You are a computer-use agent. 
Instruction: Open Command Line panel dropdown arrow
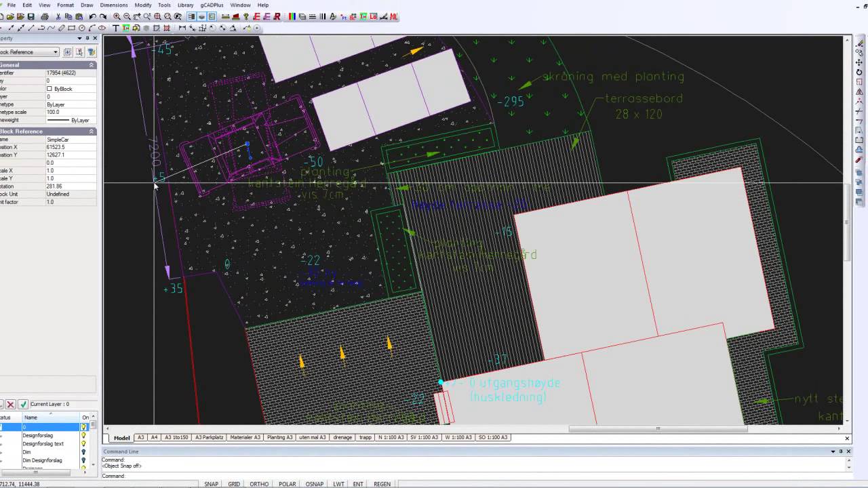coord(833,451)
